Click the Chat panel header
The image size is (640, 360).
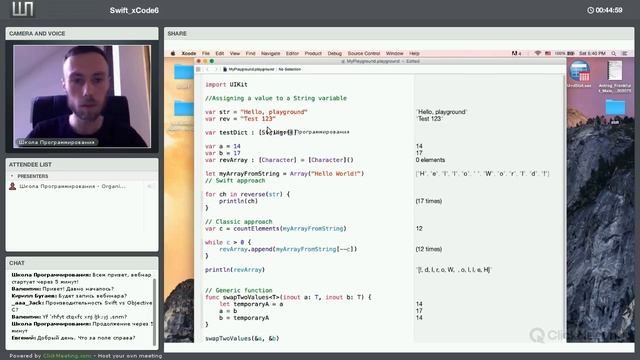click(82, 263)
